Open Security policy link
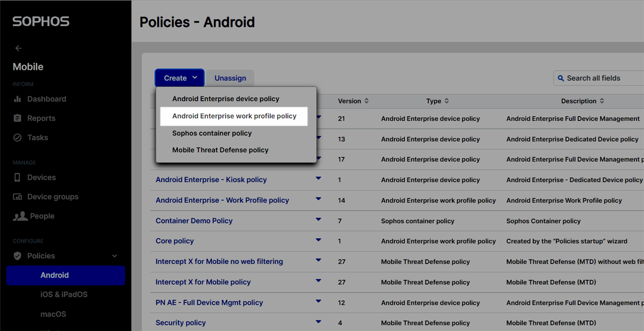The width and height of the screenshot is (644, 331). [x=181, y=323]
